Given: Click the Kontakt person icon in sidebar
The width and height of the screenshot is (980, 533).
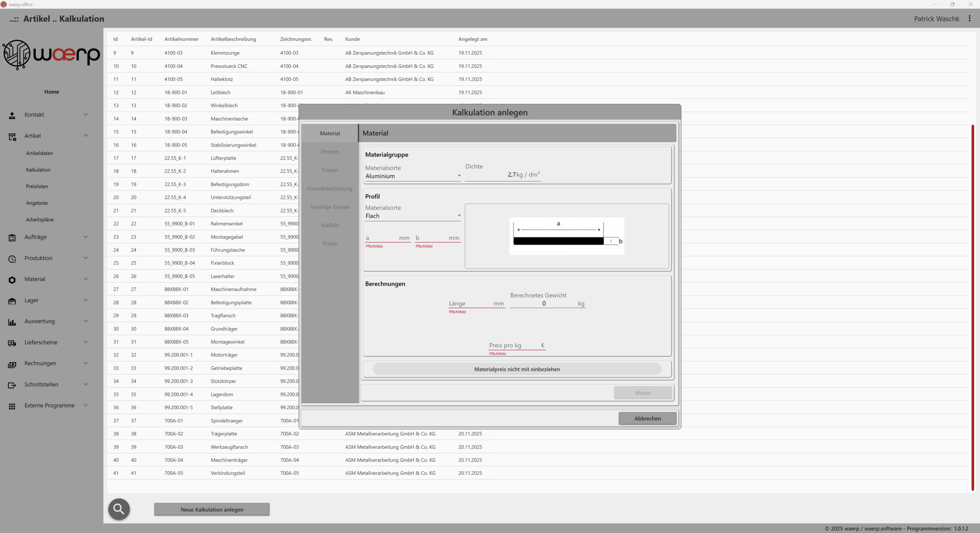Looking at the screenshot, I should coord(12,115).
